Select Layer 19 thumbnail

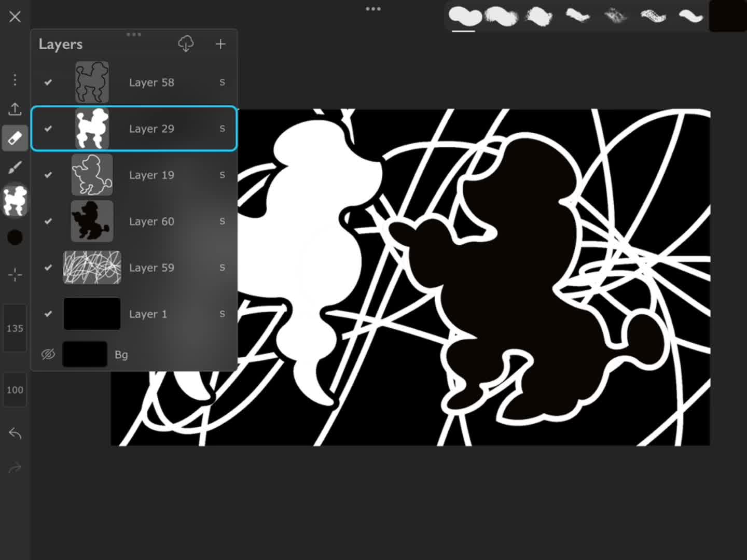[x=92, y=175]
